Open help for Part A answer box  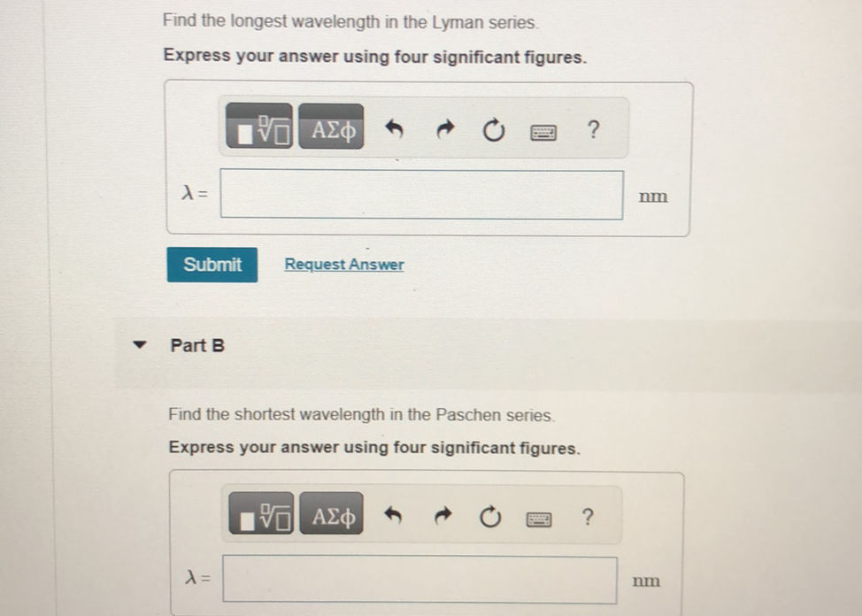[592, 131]
